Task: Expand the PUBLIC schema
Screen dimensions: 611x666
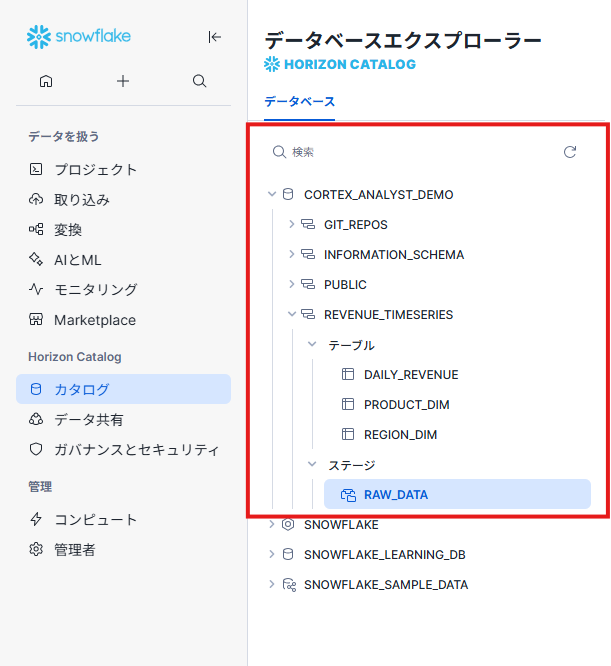Action: [x=291, y=284]
